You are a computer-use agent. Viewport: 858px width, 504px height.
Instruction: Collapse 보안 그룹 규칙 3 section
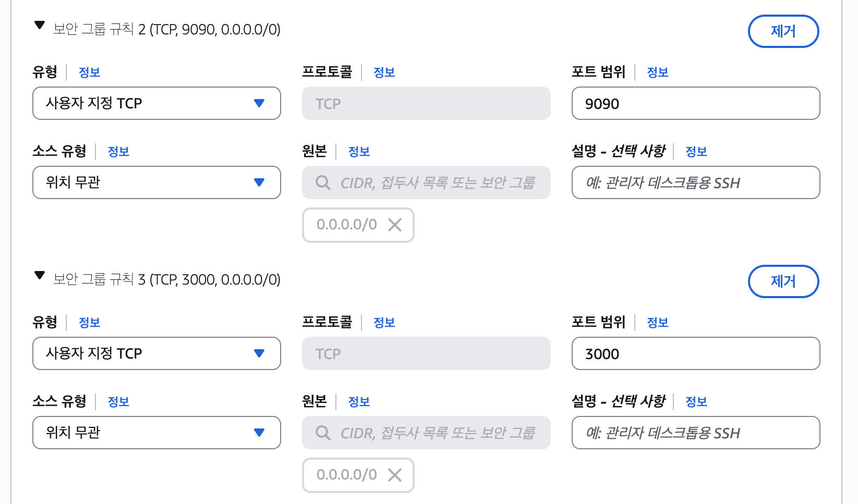[x=40, y=276]
